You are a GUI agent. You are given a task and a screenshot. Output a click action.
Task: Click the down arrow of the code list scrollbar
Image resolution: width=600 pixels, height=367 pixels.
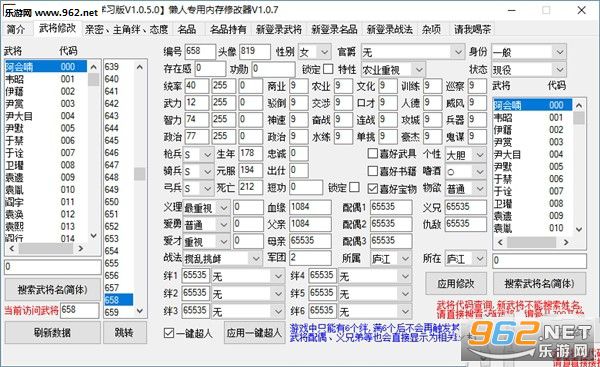pyautogui.click(x=140, y=311)
